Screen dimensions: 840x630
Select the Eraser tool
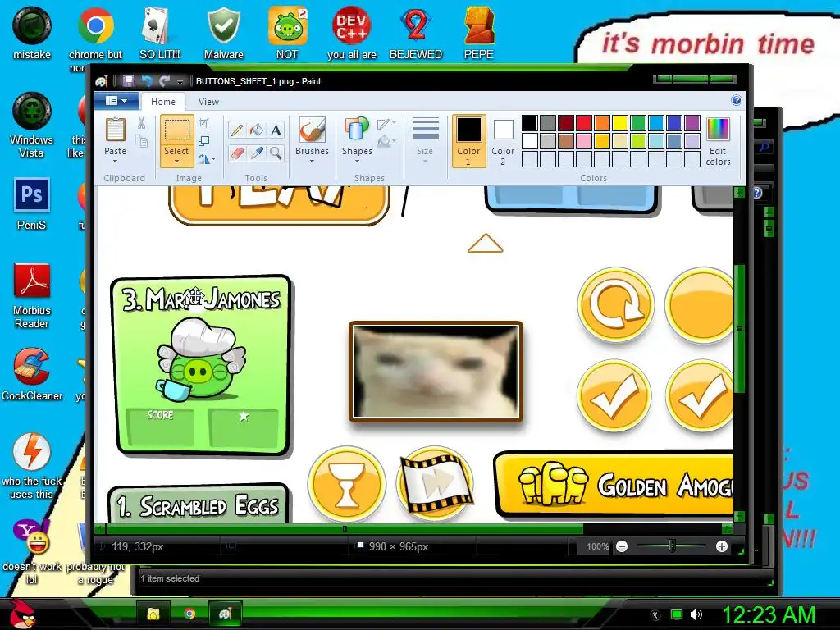click(x=237, y=153)
